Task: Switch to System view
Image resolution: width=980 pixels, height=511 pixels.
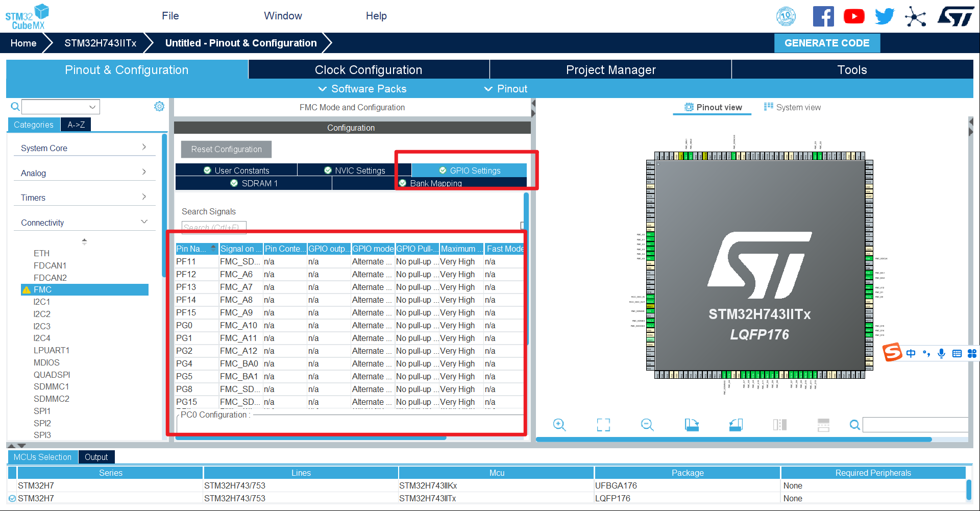Action: (x=792, y=107)
